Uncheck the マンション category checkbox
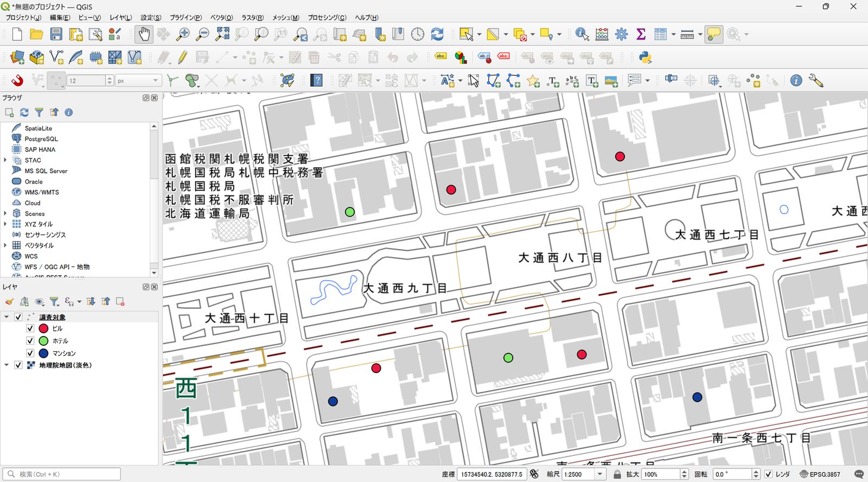Image resolution: width=868 pixels, height=482 pixels. (30, 353)
